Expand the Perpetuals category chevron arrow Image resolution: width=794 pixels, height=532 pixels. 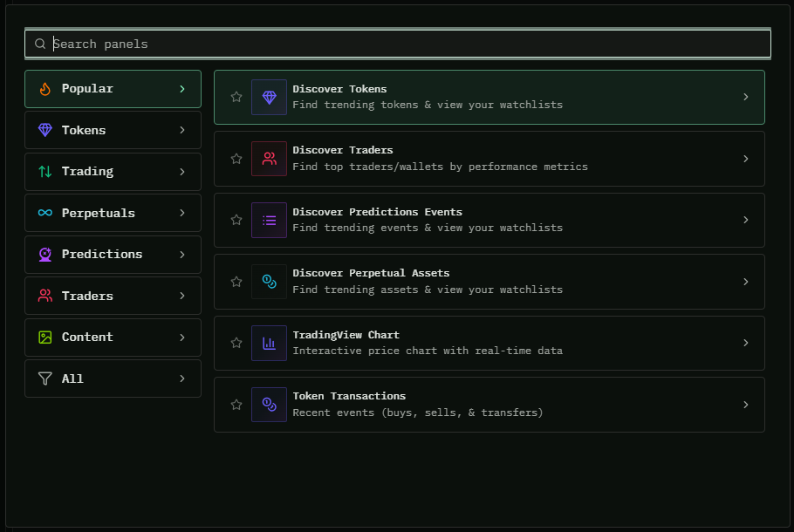(181, 213)
